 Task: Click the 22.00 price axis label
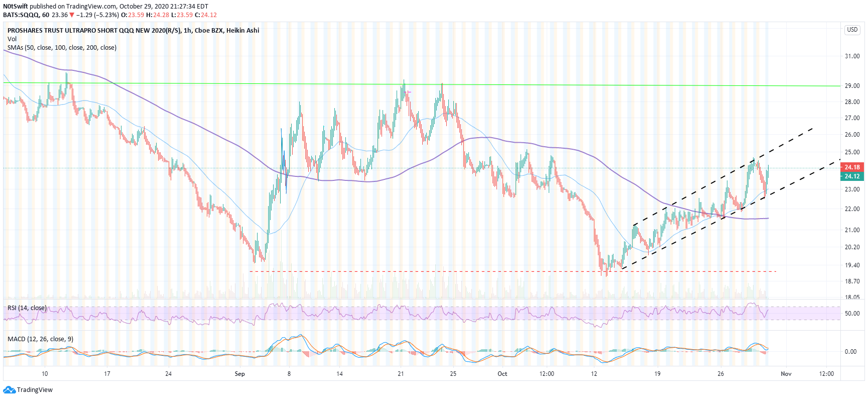point(852,209)
